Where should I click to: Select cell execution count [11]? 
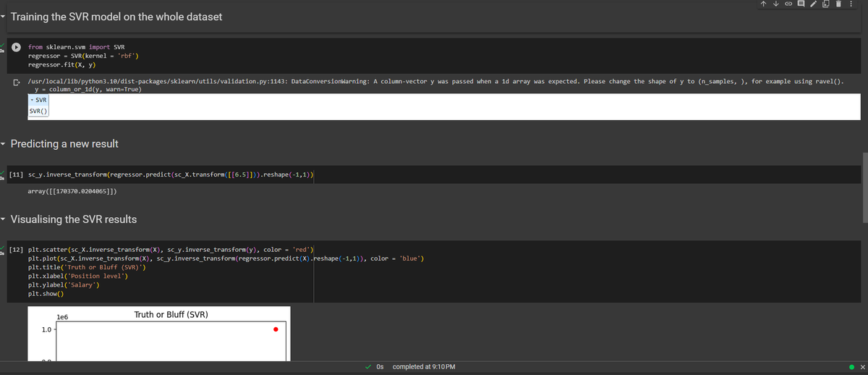16,175
